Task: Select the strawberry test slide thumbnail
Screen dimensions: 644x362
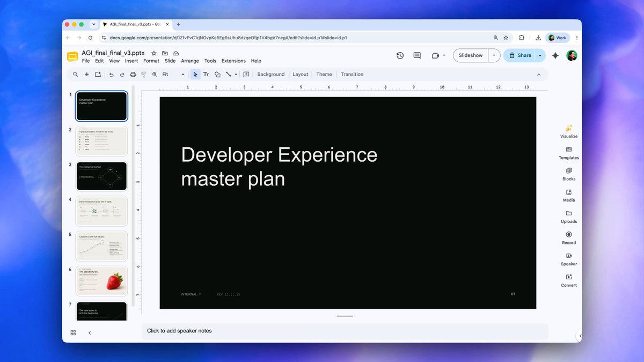Action: [102, 281]
